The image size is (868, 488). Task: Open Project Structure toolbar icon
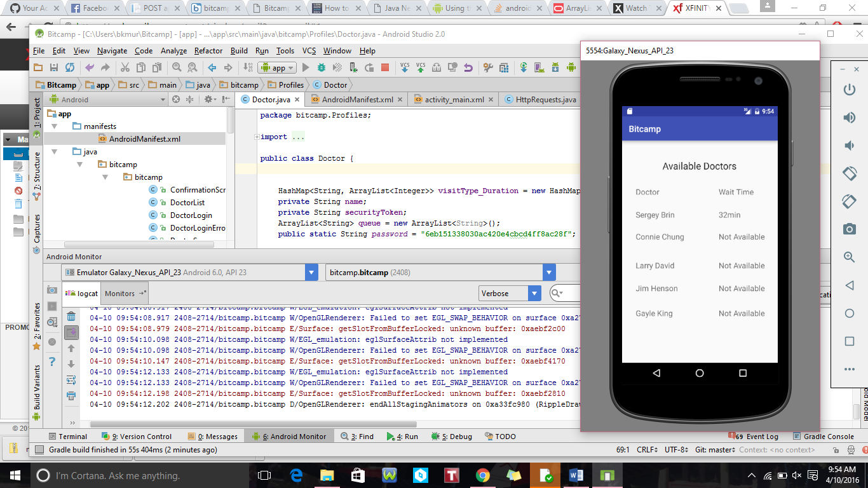click(504, 67)
